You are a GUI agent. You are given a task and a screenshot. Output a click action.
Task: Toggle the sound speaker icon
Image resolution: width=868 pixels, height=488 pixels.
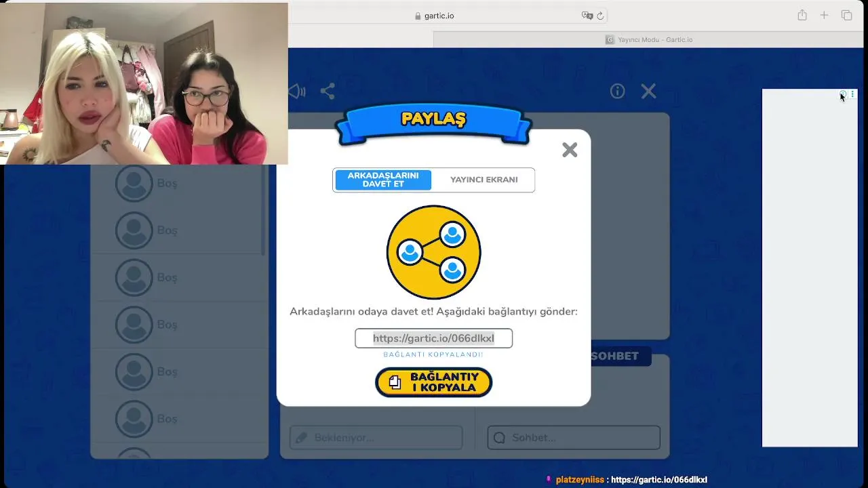296,91
